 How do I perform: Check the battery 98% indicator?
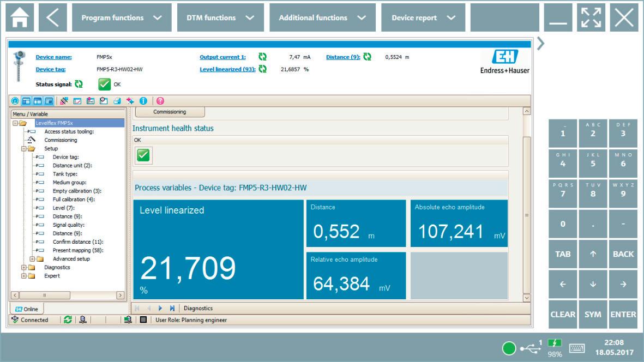click(x=555, y=348)
